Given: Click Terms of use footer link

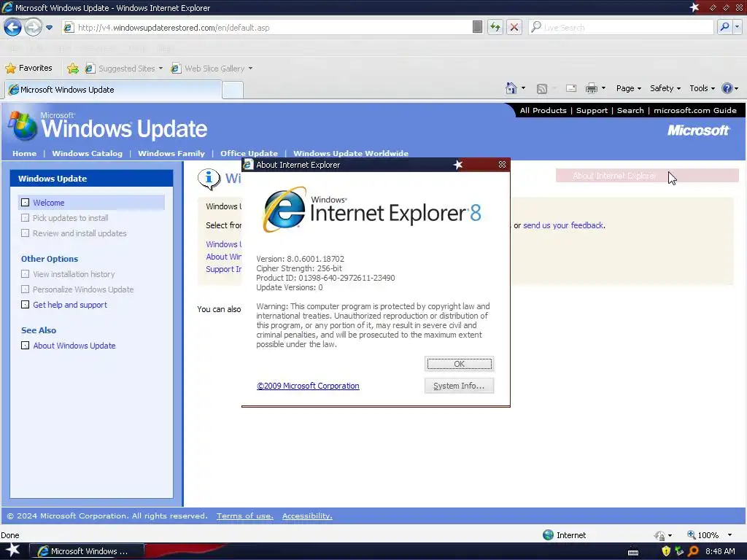Looking at the screenshot, I should coord(245,516).
